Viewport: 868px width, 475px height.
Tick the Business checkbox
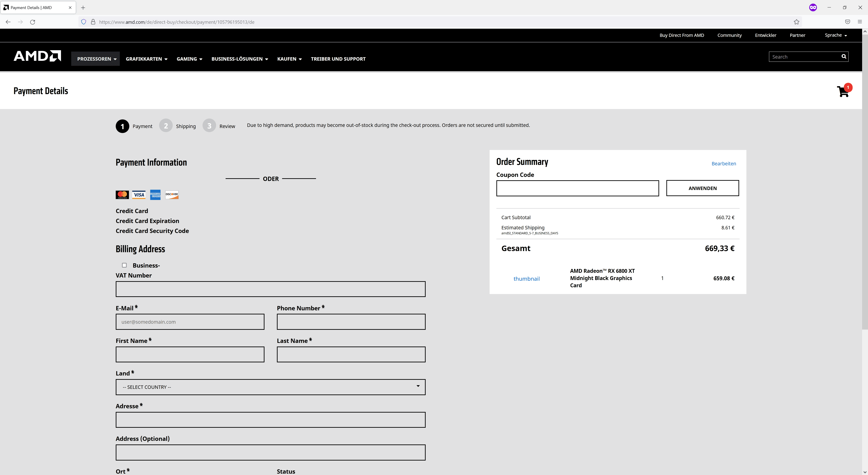click(x=124, y=265)
